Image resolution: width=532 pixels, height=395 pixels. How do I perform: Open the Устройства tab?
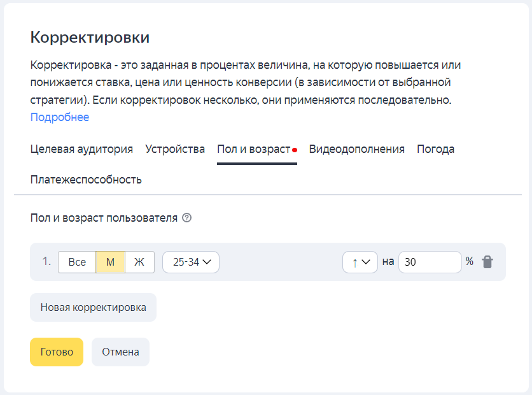pyautogui.click(x=175, y=149)
